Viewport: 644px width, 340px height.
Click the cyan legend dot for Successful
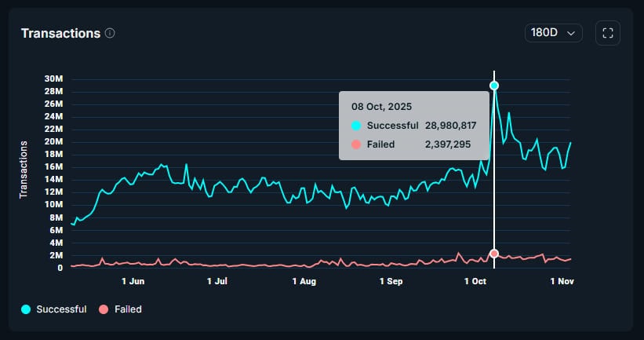click(x=26, y=309)
